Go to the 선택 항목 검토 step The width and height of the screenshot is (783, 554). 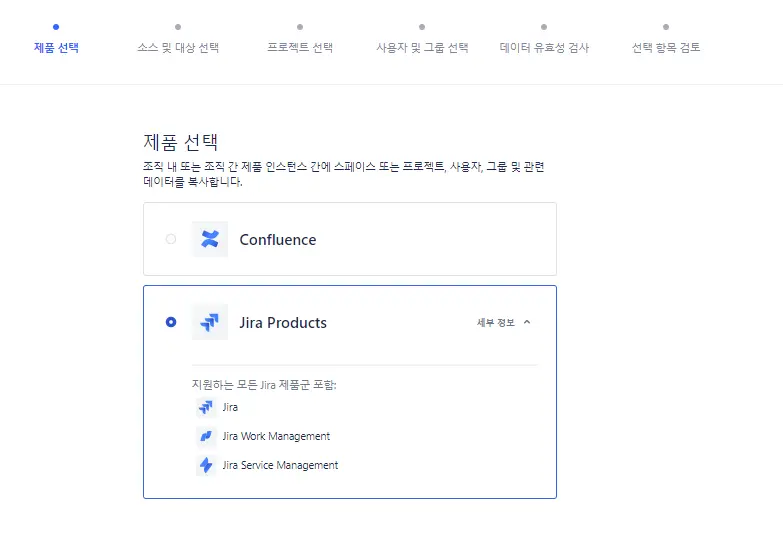pos(666,47)
